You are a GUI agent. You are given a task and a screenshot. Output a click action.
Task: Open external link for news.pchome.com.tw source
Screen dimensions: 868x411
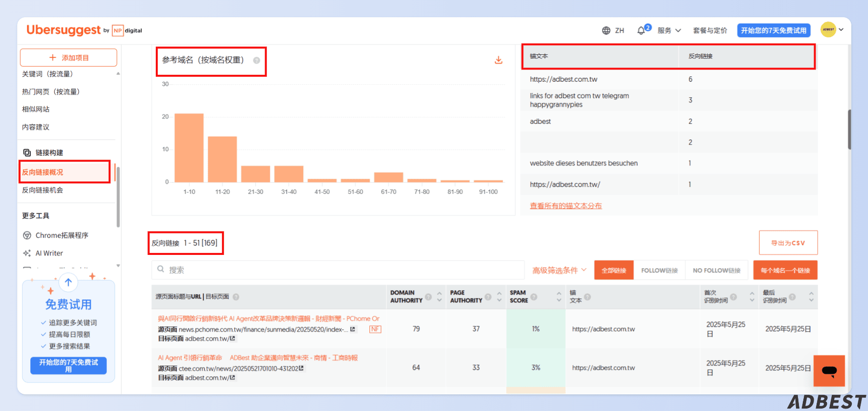(x=353, y=329)
